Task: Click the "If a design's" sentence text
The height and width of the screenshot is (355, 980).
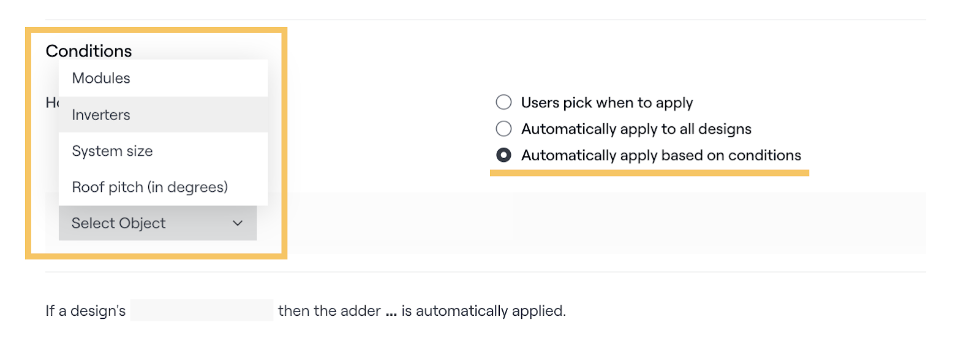Action: coord(86,311)
